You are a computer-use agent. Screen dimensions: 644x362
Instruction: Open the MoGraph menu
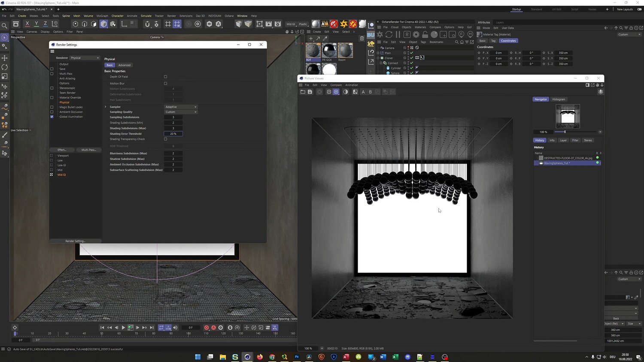point(102,16)
